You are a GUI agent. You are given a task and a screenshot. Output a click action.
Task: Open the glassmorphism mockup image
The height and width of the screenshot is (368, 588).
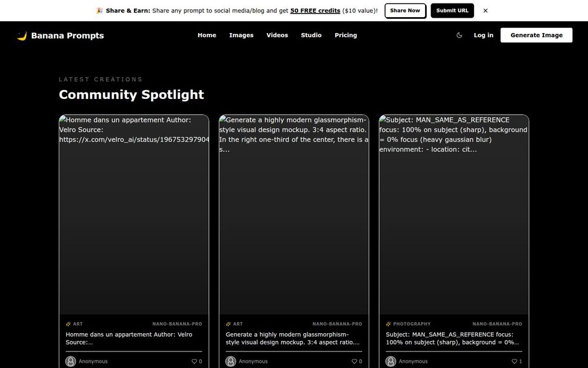coord(294,214)
